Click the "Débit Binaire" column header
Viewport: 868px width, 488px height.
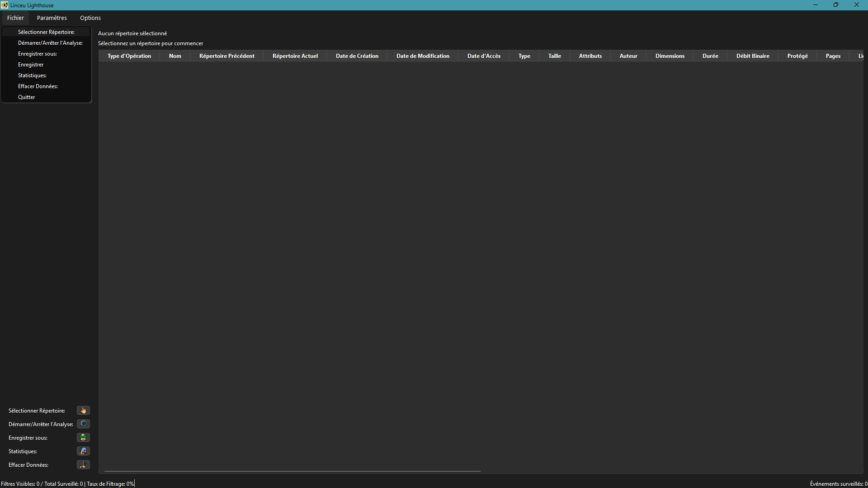pyautogui.click(x=753, y=56)
